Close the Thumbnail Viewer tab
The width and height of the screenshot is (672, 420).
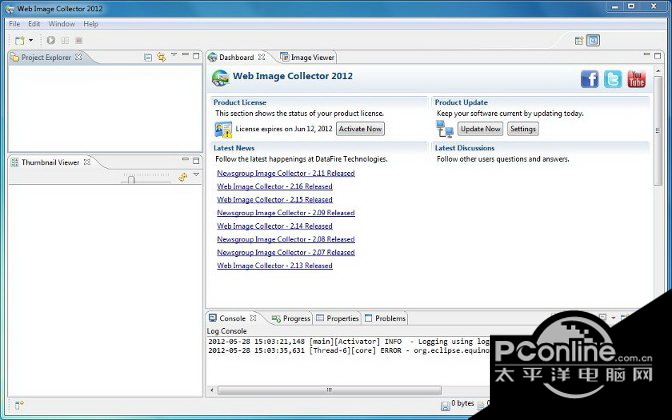coord(87,162)
